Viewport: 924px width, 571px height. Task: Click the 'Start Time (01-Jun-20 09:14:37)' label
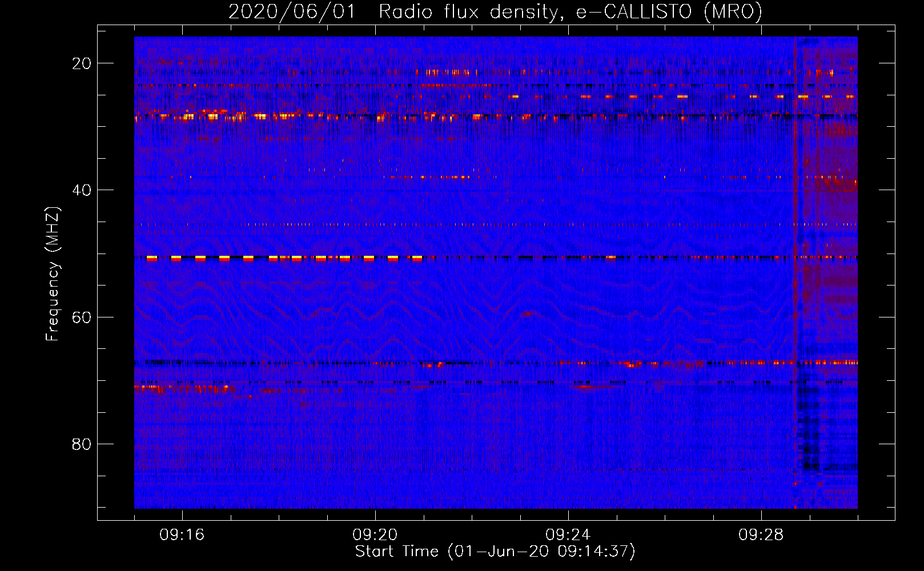(x=495, y=552)
